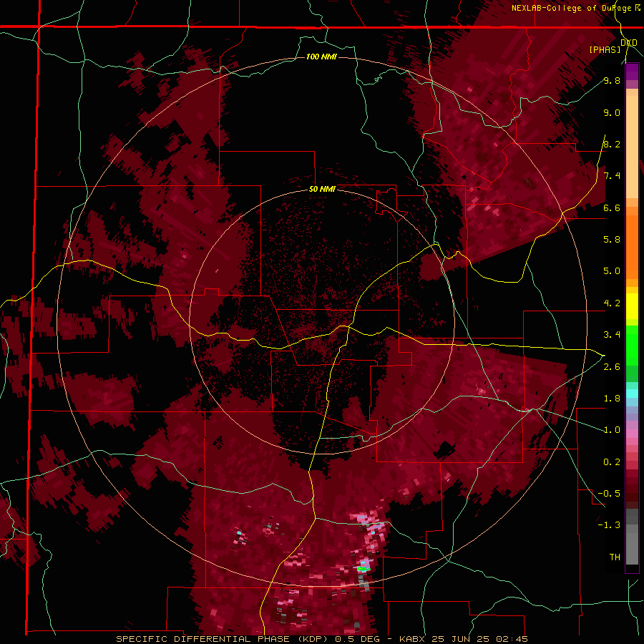644x644 pixels.
Task: Pick the bright green color bar band
Action: click(x=632, y=345)
